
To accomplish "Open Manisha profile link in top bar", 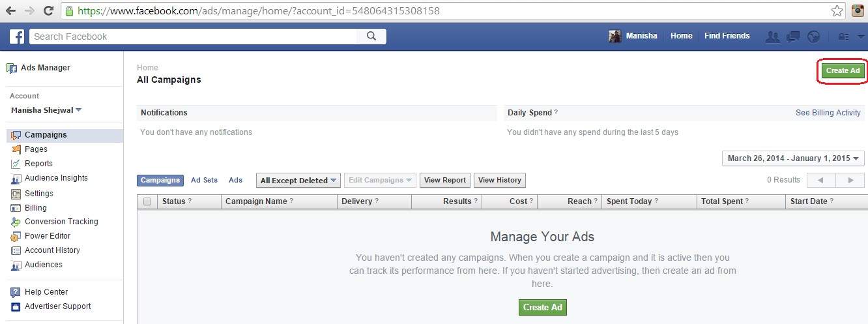I will (642, 37).
